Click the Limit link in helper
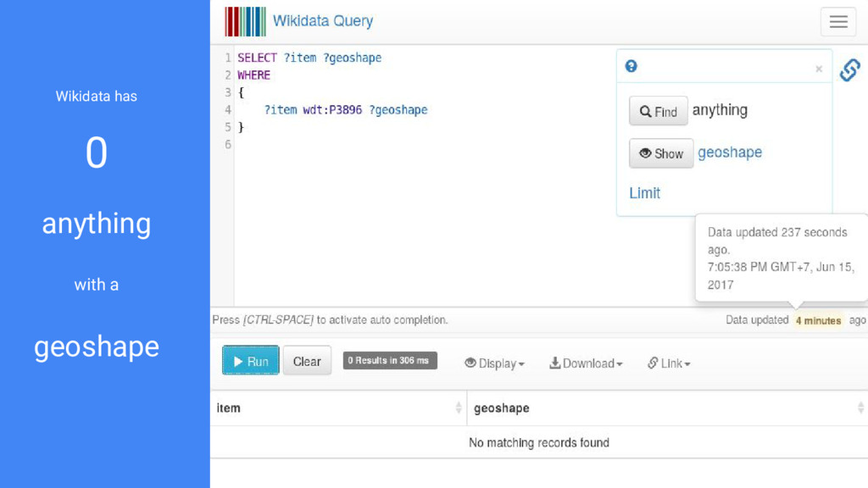The height and width of the screenshot is (488, 868). tap(644, 193)
